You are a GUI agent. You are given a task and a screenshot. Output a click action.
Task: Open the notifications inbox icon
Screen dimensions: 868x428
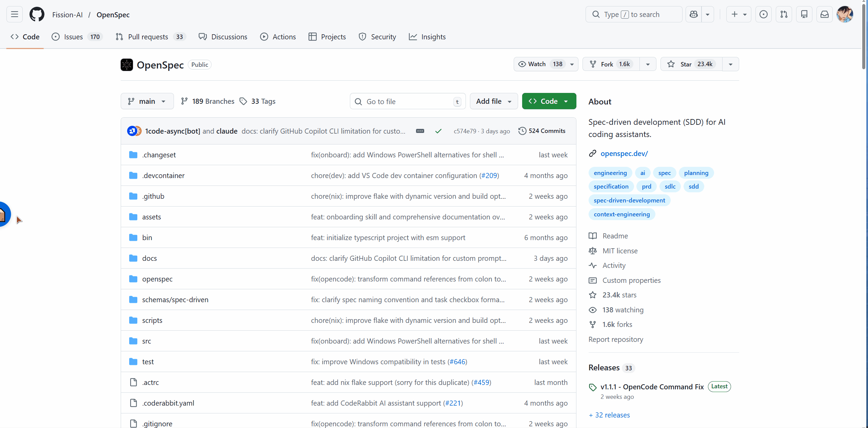[x=824, y=15]
